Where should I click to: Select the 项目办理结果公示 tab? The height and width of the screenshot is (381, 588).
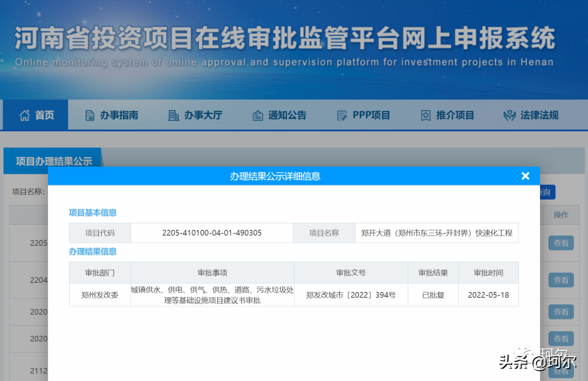coord(53,161)
